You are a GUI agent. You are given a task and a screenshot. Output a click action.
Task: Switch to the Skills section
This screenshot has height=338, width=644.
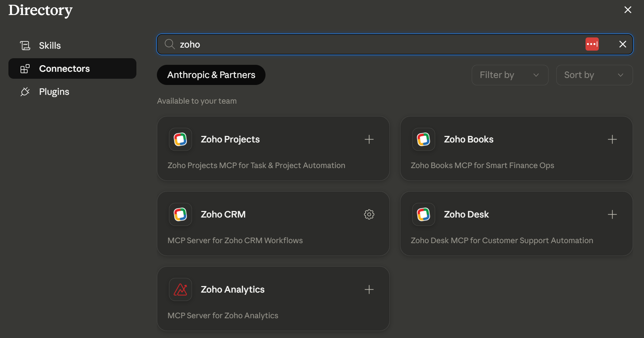click(72, 45)
